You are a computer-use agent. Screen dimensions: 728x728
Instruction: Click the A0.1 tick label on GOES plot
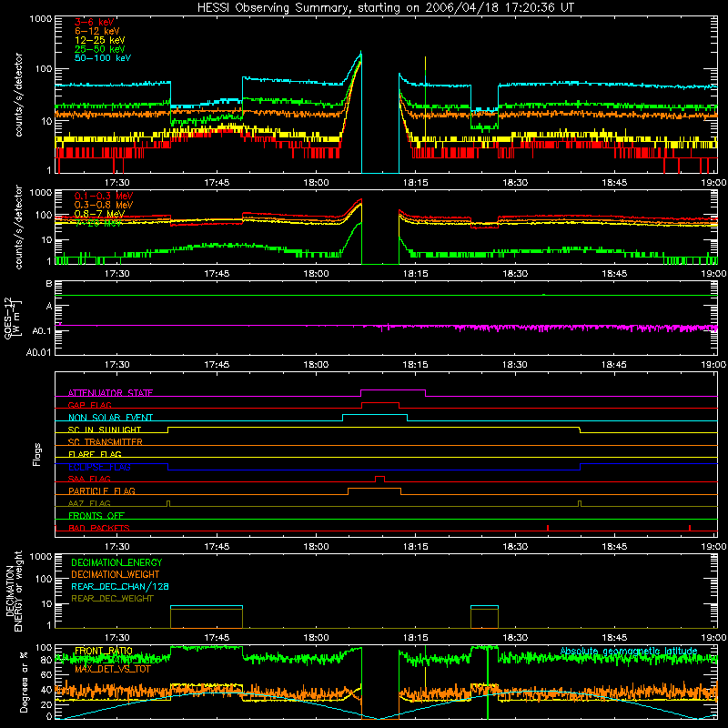pyautogui.click(x=41, y=331)
